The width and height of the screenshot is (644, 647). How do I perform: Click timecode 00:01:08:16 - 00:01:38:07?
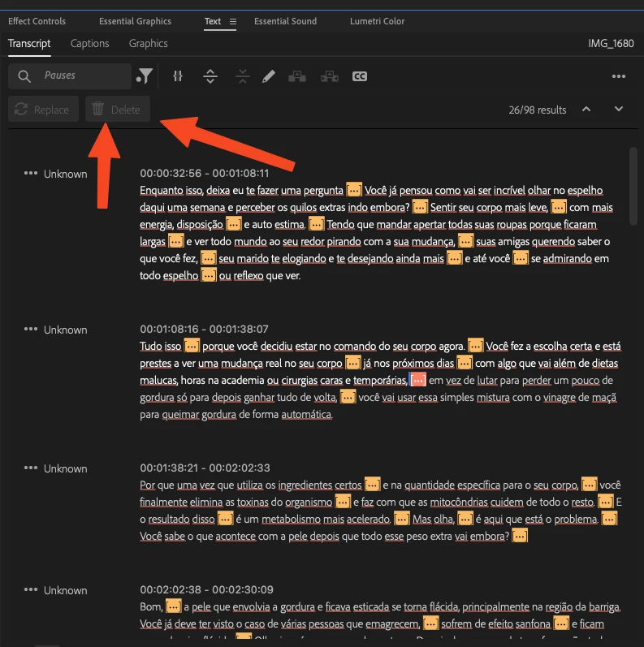(204, 329)
